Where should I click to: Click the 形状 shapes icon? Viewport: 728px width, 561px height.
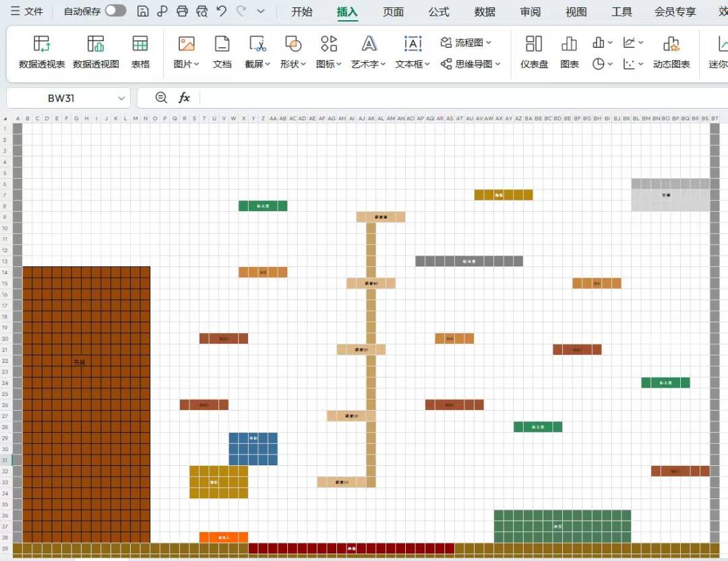tap(293, 44)
